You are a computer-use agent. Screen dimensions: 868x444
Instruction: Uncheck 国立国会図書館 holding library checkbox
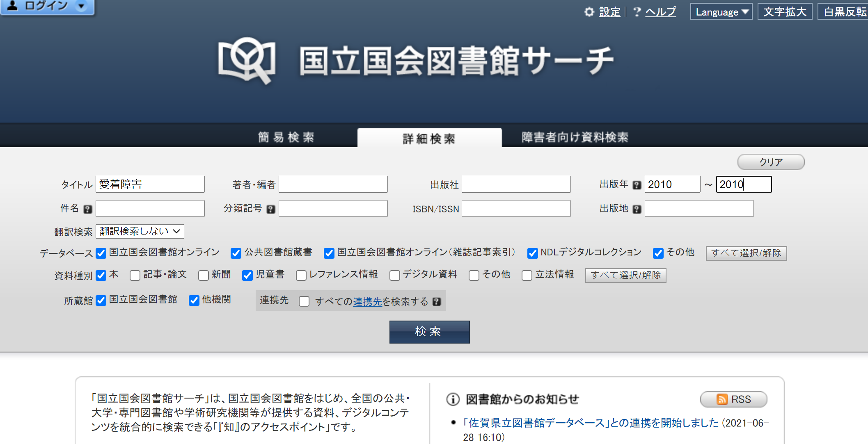tap(101, 301)
